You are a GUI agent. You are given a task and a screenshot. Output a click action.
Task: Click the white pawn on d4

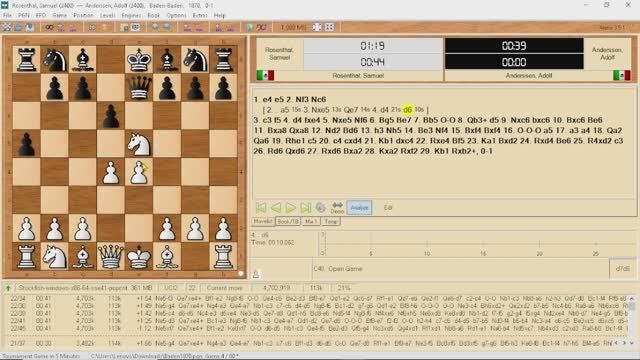111,172
